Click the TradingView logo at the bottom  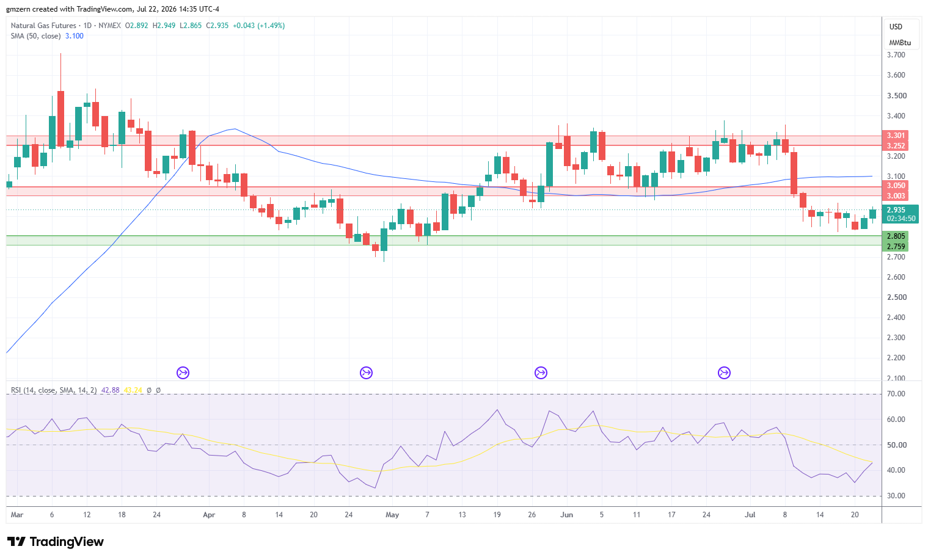pos(56,542)
